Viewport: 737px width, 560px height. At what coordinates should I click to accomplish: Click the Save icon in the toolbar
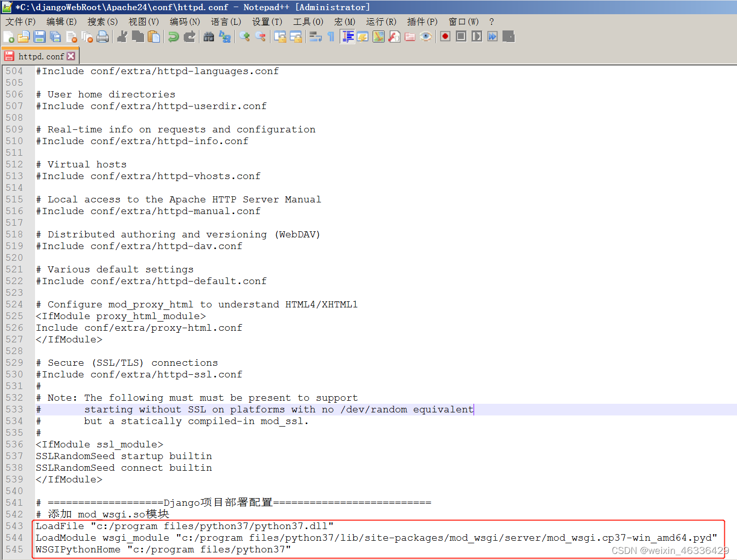point(40,37)
